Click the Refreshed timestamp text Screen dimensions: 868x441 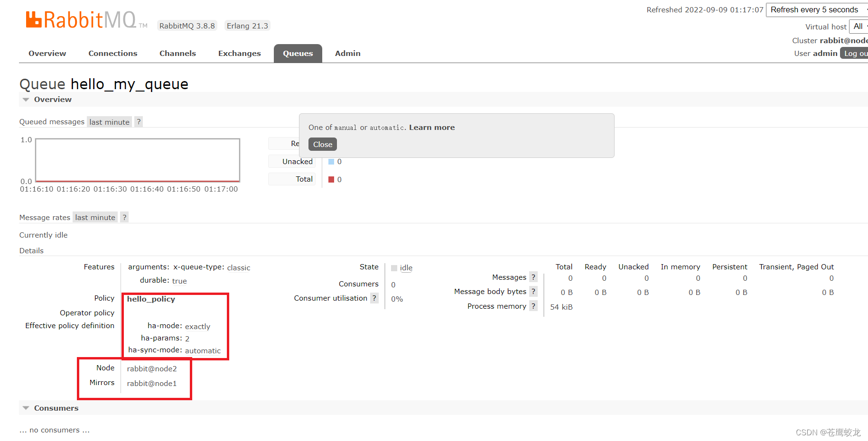tap(705, 10)
